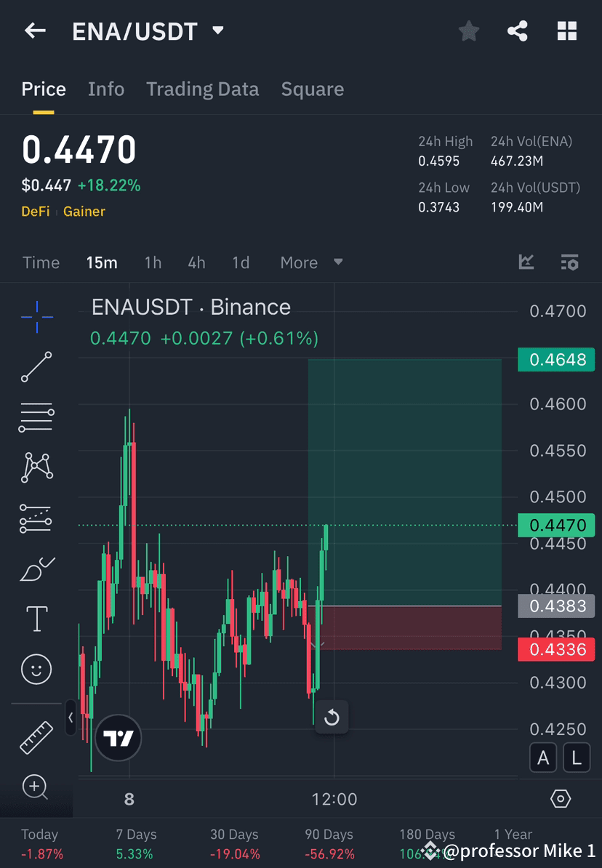Toggle the L log-scale button
602x868 pixels.
[576, 758]
